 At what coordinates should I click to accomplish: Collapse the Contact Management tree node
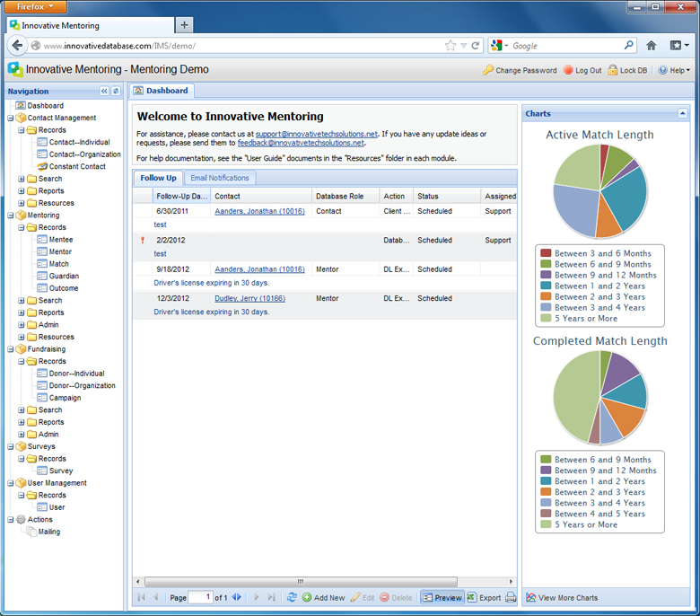[x=10, y=118]
